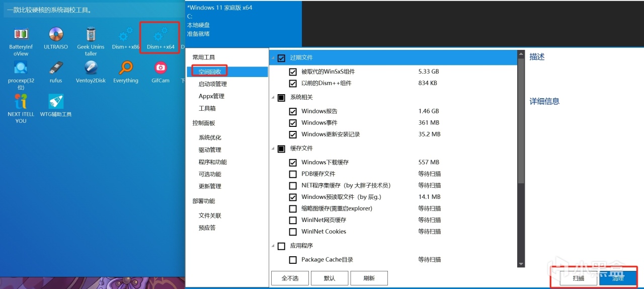The width and height of the screenshot is (644, 289).
Task: Click the 1.46 GB size value
Action: (429, 111)
